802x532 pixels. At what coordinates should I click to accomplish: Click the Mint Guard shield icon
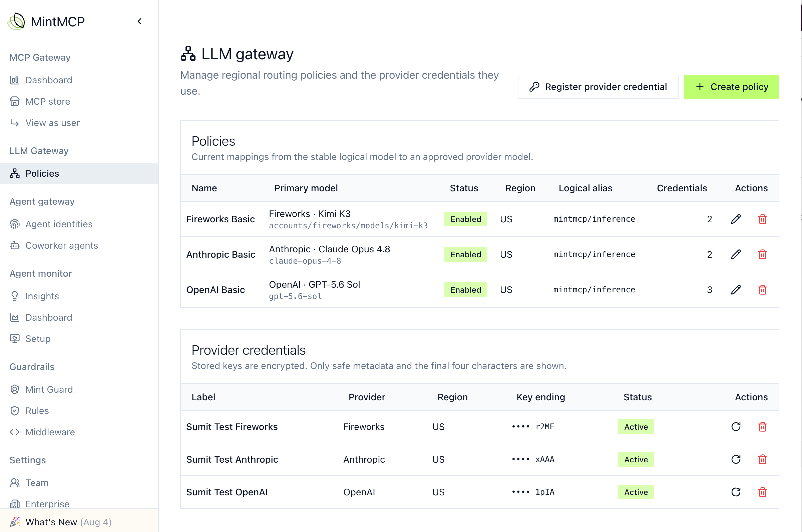tap(15, 389)
